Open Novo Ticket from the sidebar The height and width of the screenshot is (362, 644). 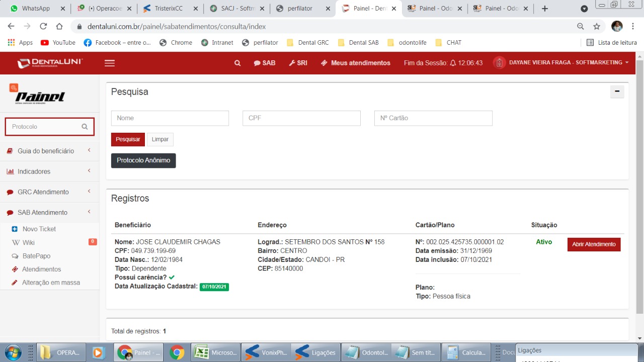(x=39, y=229)
